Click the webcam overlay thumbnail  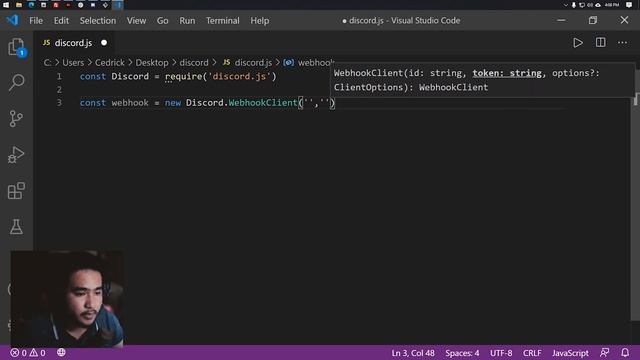coord(67,299)
